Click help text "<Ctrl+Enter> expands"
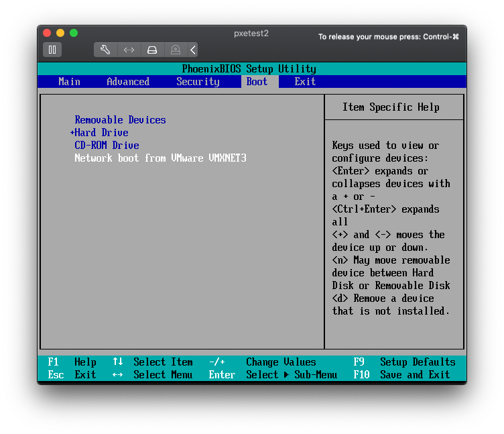Viewport: 504px width, 434px height. point(385,209)
